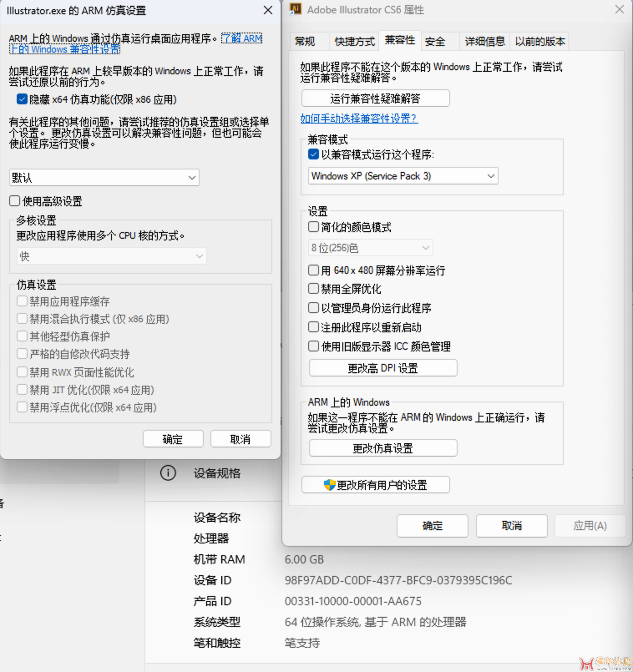Switch to the 详细信息 tab
The height and width of the screenshot is (672, 633).
pyautogui.click(x=485, y=41)
